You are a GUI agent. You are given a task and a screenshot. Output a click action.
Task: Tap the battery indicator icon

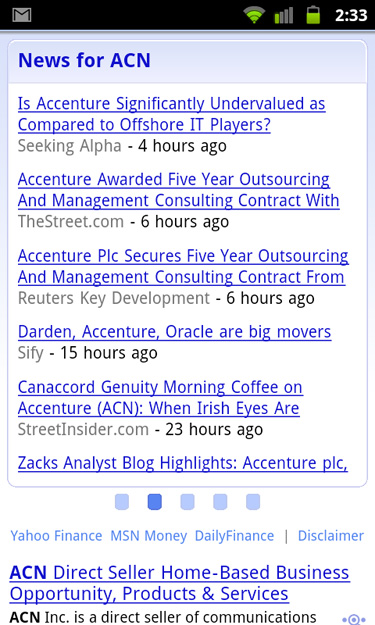coord(313,15)
